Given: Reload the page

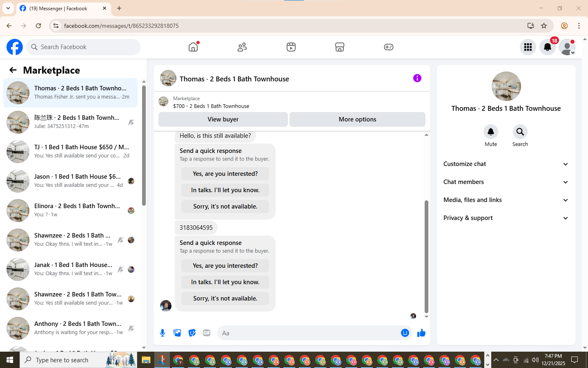Looking at the screenshot, I should point(38,26).
